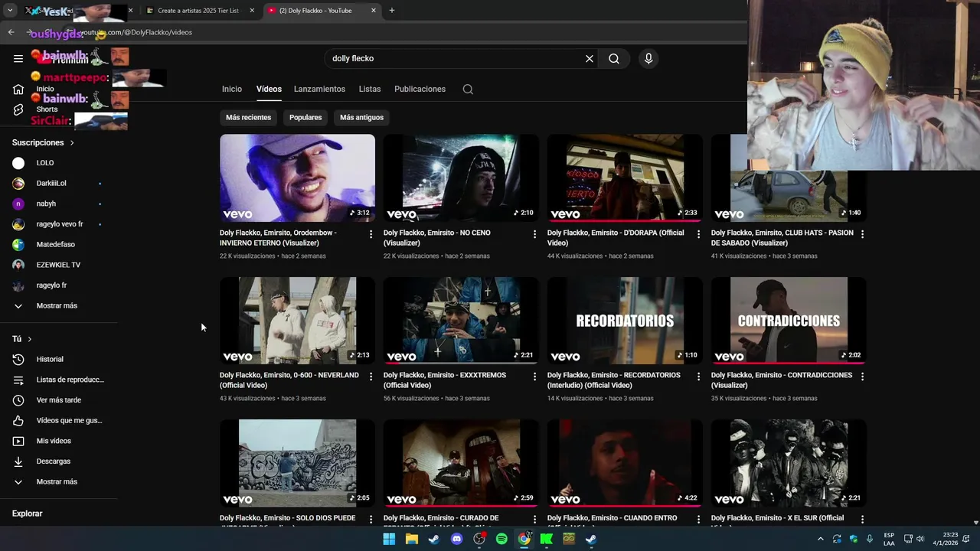The width and height of the screenshot is (980, 551).
Task: Expand the Suscripciones section arrow
Action: click(72, 143)
